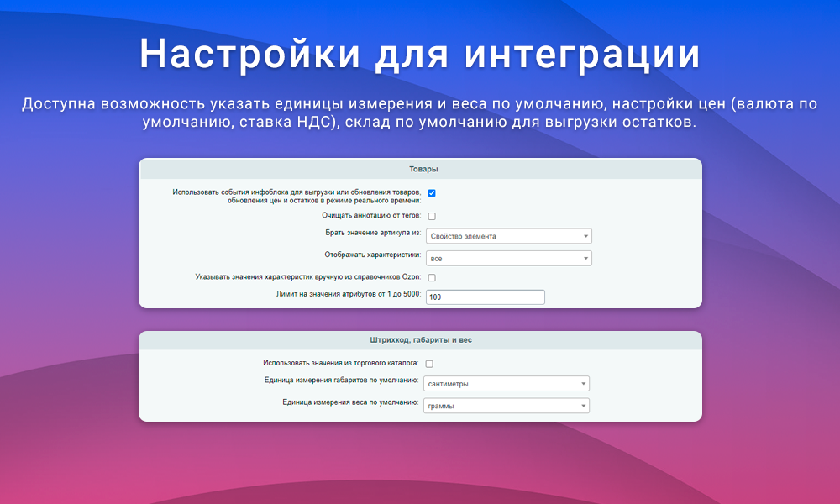Click the arrow on the "Свойство элемента" dropdown

coord(585,236)
